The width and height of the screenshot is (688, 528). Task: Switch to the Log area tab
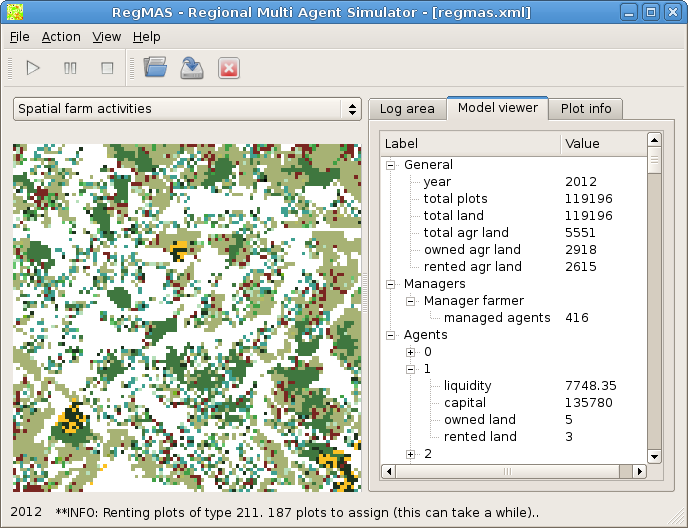[407, 109]
